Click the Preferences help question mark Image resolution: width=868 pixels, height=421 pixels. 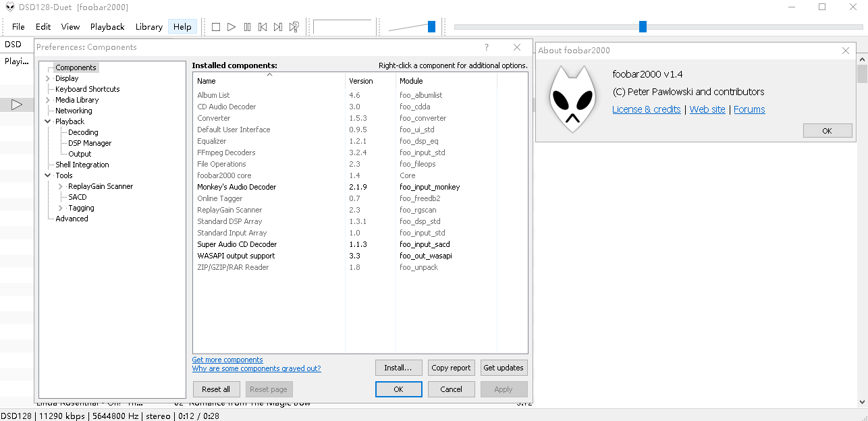487,47
